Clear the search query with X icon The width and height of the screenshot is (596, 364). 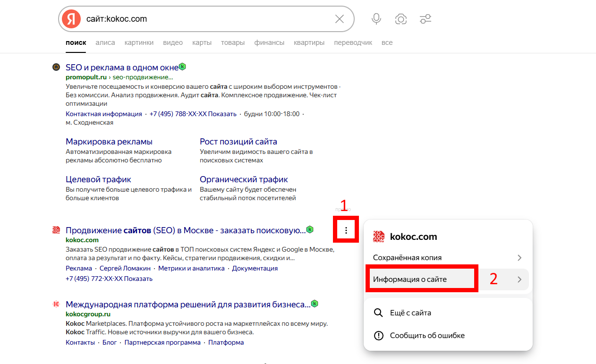coord(339,19)
